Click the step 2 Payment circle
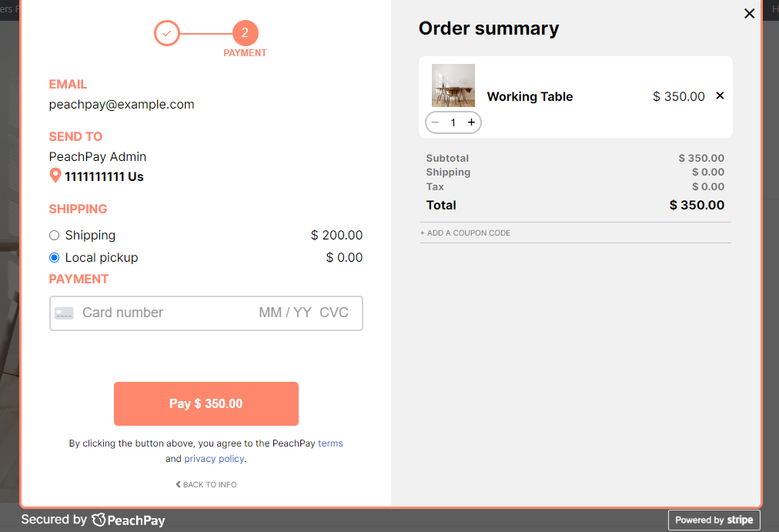This screenshot has width=779, height=532. pyautogui.click(x=246, y=33)
